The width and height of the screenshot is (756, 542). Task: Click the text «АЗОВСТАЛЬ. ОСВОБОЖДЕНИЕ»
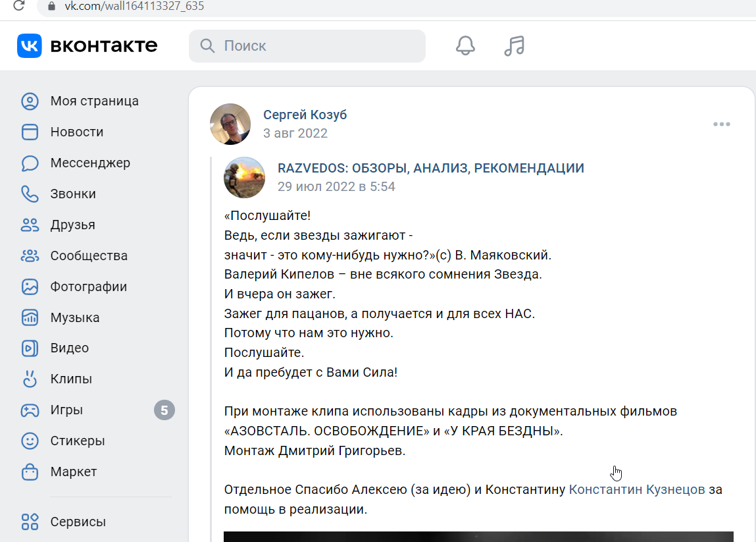click(327, 431)
